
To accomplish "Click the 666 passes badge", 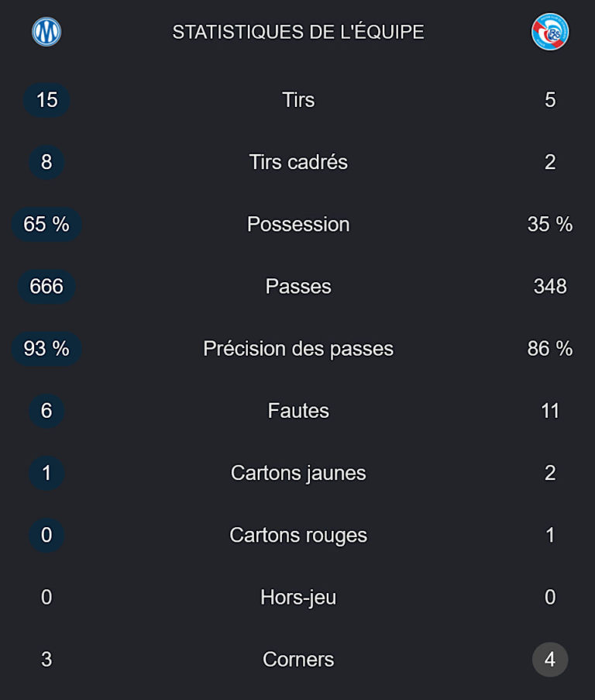I will 46,287.
